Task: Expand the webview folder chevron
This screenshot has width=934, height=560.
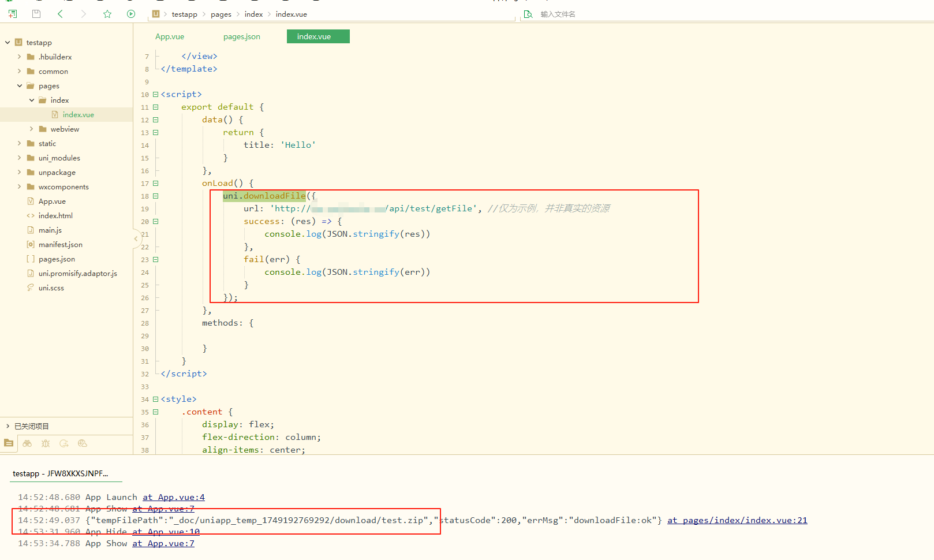Action: point(31,129)
